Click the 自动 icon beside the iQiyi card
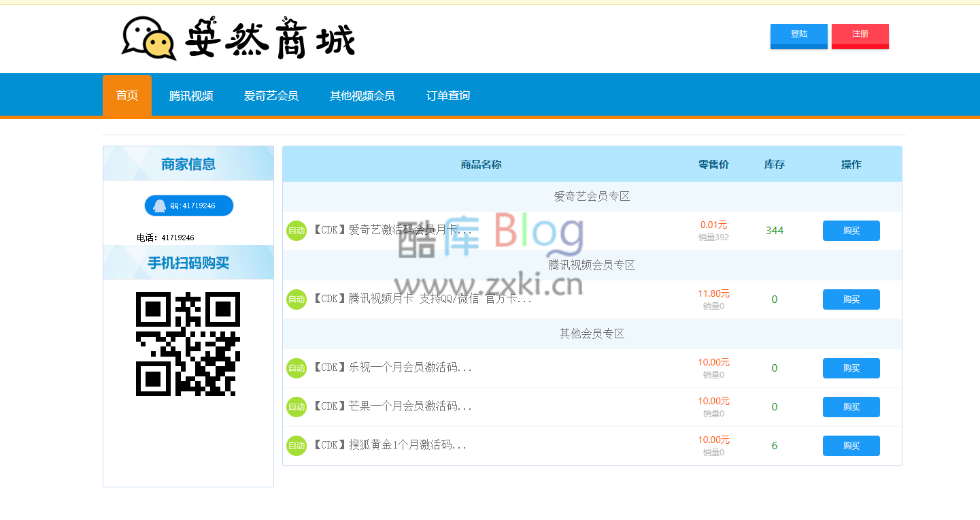 [x=297, y=230]
